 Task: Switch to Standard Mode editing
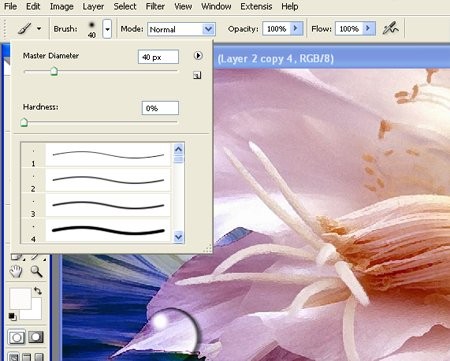[x=16, y=337]
